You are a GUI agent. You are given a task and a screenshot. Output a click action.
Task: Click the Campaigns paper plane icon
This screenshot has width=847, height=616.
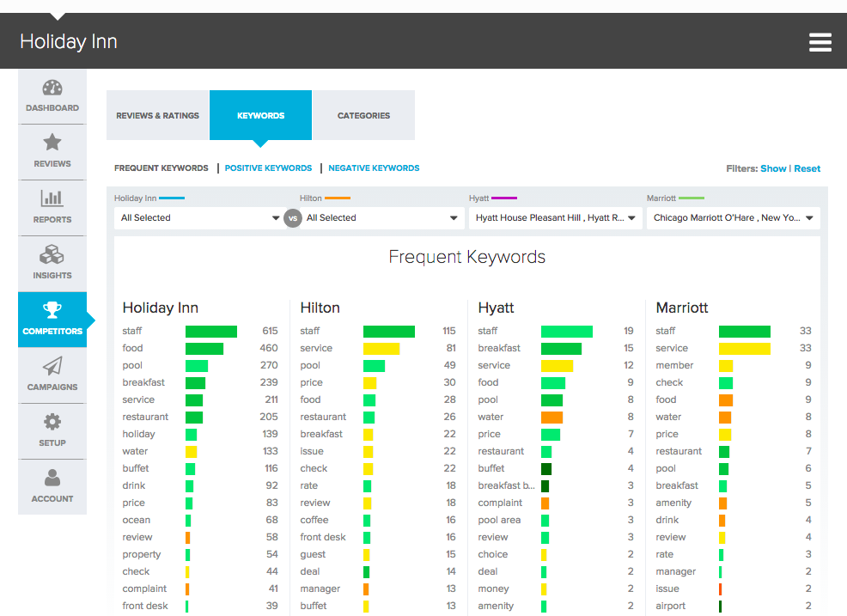click(52, 366)
